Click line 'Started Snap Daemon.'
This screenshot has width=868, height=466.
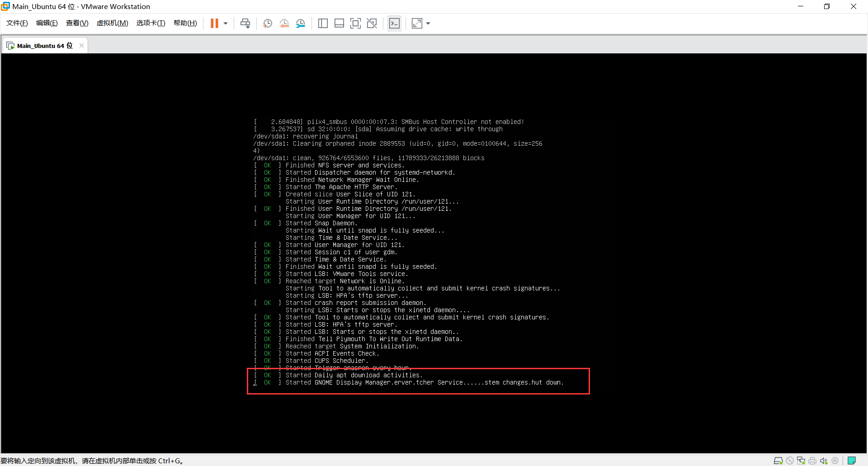point(306,223)
